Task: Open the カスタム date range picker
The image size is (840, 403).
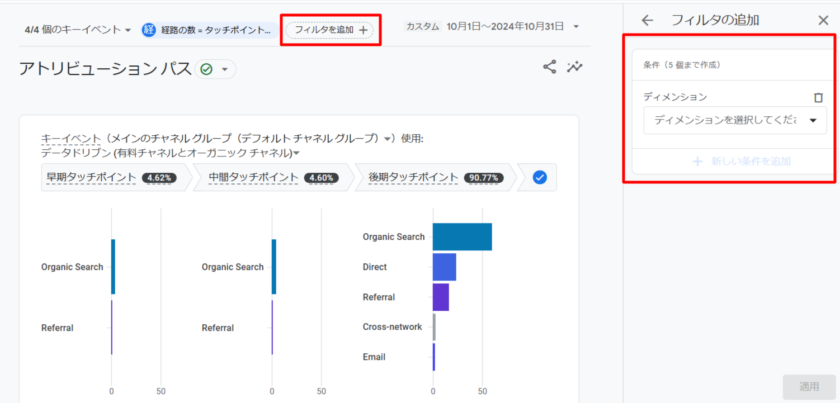Action: tap(492, 27)
